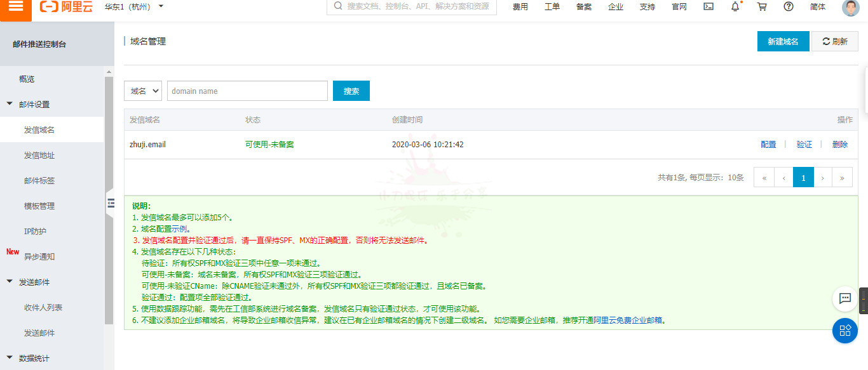Click the Alibaba Cloud logo
The image size is (868, 370).
point(67,6)
